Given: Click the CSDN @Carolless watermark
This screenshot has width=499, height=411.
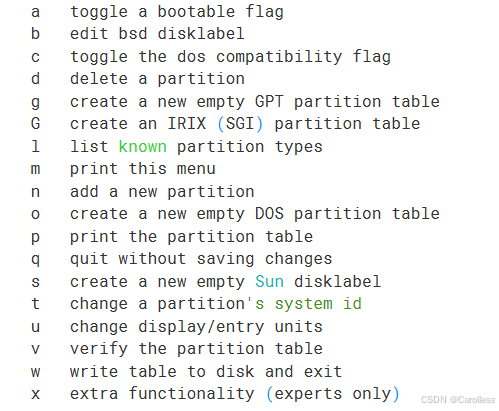Looking at the screenshot, I should 458,399.
